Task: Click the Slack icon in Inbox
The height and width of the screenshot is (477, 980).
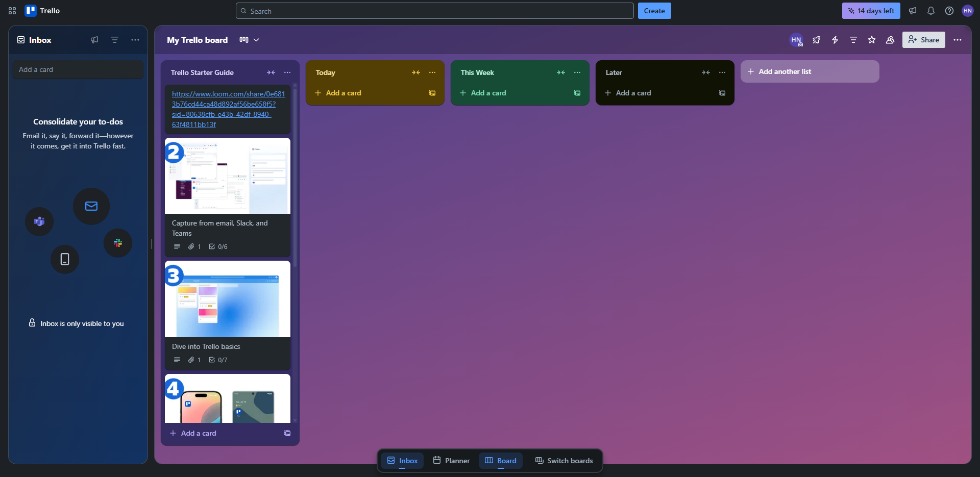Action: point(118,243)
